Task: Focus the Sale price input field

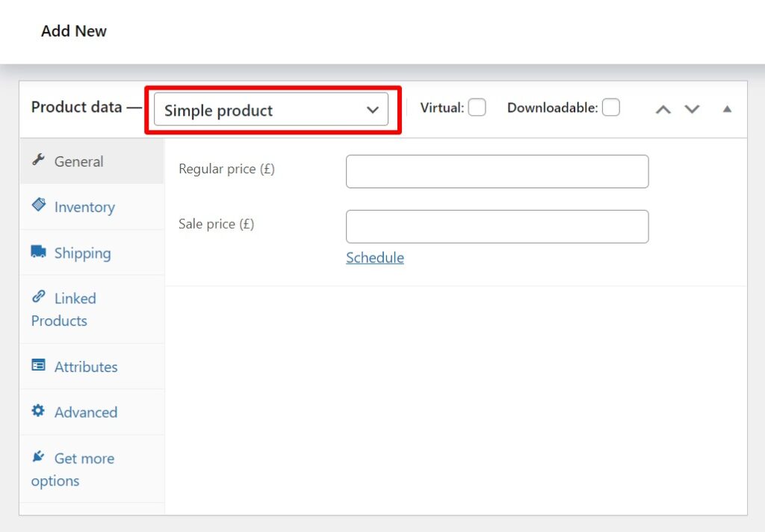Action: pos(496,226)
